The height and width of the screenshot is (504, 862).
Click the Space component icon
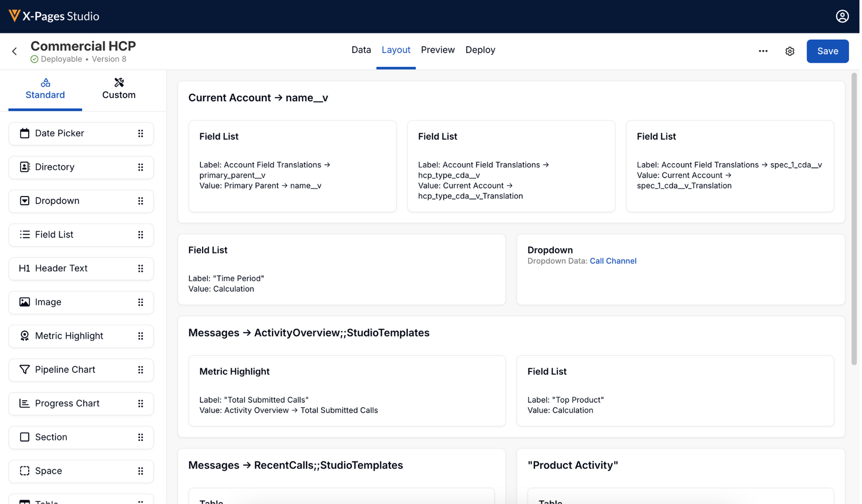coord(24,471)
